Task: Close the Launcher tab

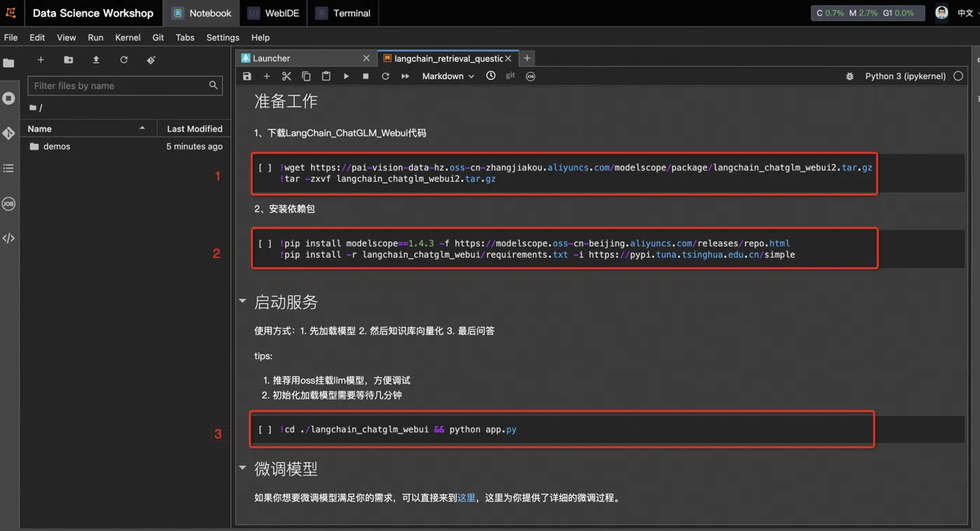Action: click(x=366, y=58)
